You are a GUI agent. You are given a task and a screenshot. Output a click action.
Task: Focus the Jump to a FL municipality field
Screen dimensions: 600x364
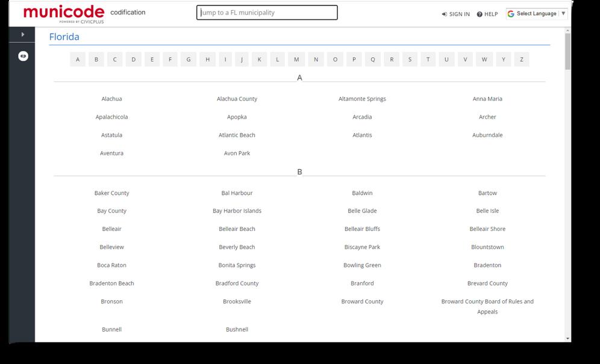(267, 13)
